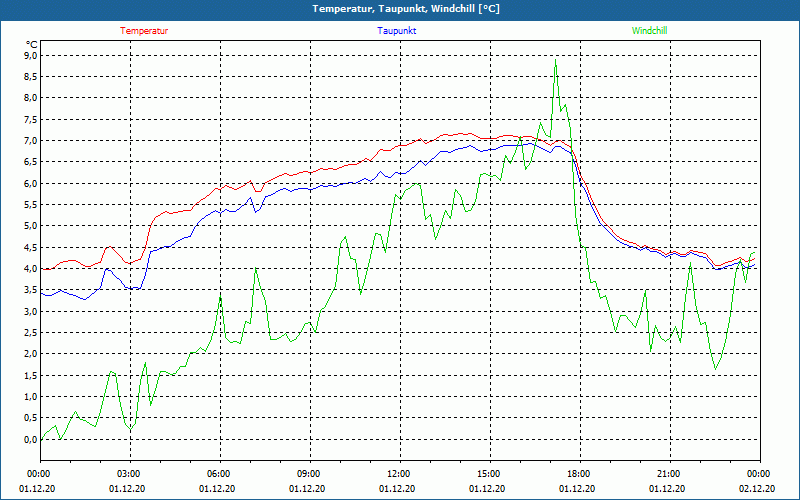This screenshot has width=800, height=500.
Task: Click the °C unit label on the y-axis
Action: [x=31, y=44]
